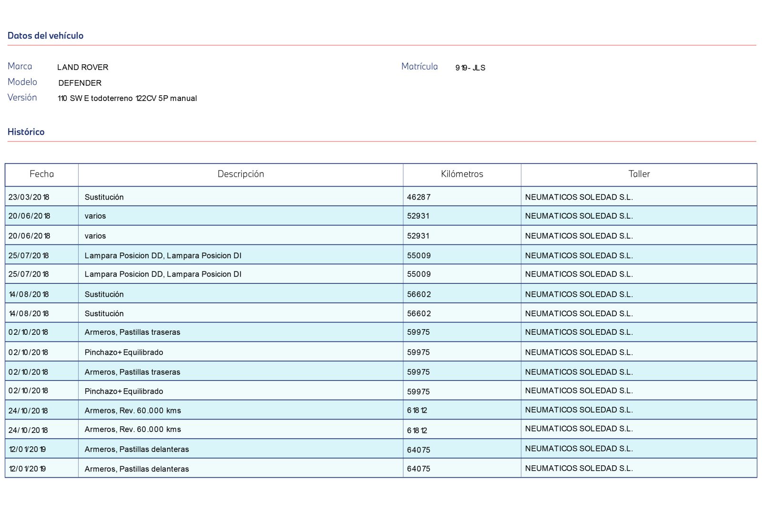
Task: Select the workshop name in the 46287 km row
Action: 579,197
